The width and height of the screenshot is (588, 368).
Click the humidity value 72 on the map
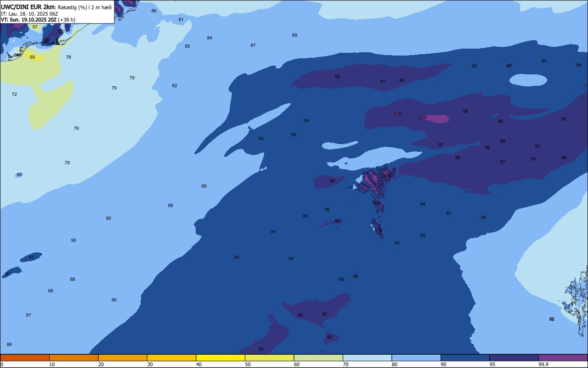(14, 94)
